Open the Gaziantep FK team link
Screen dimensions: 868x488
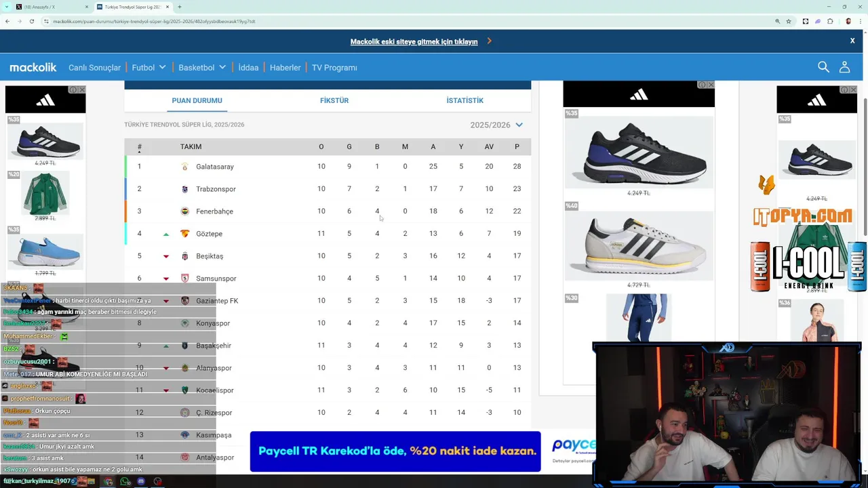coord(217,301)
